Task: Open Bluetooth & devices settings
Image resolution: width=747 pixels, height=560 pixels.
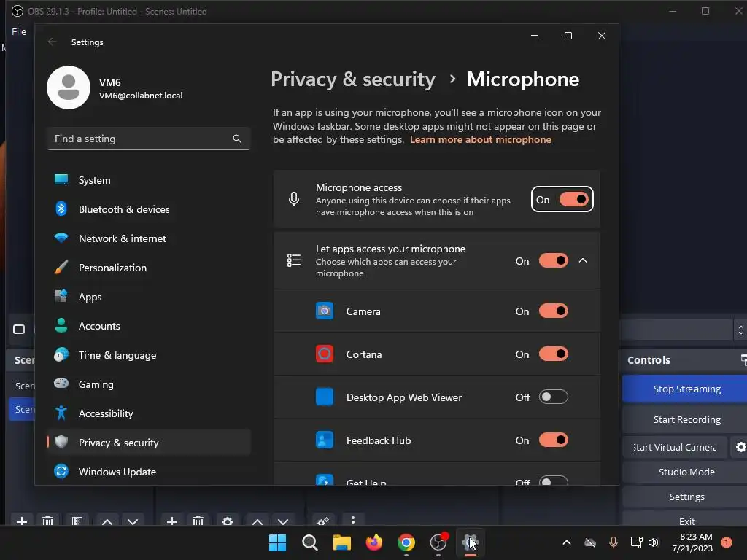Action: [149, 209]
